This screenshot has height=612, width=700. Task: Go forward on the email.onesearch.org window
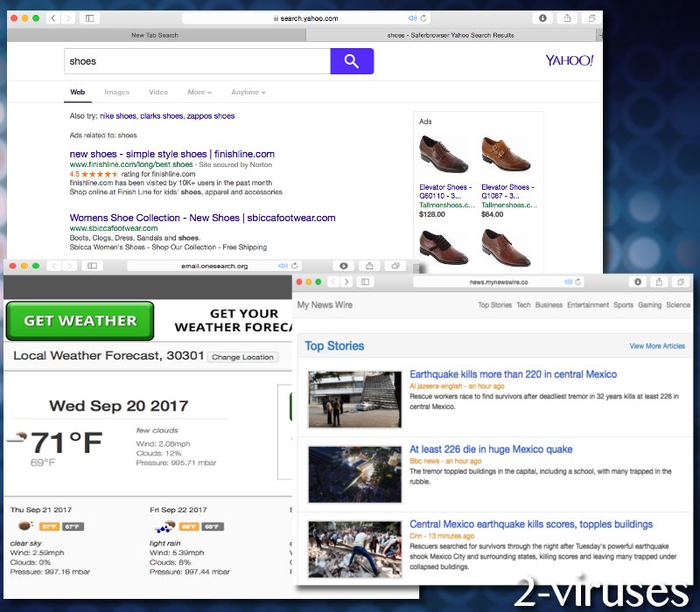[x=68, y=267]
